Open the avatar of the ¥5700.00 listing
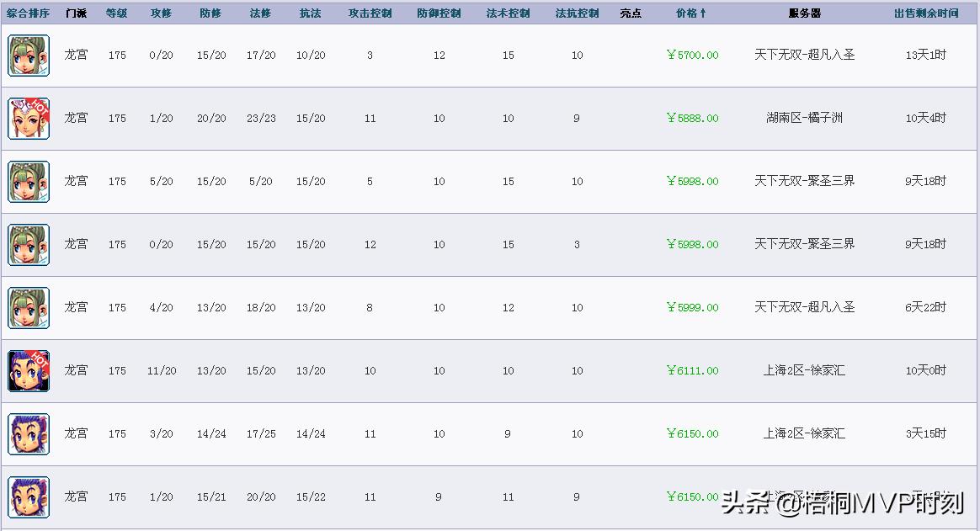This screenshot has width=980, height=531. tap(29, 56)
